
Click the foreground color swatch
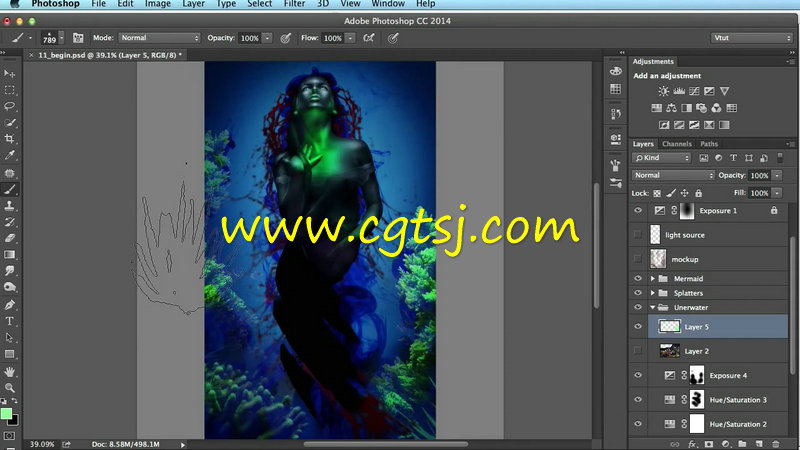[x=6, y=414]
